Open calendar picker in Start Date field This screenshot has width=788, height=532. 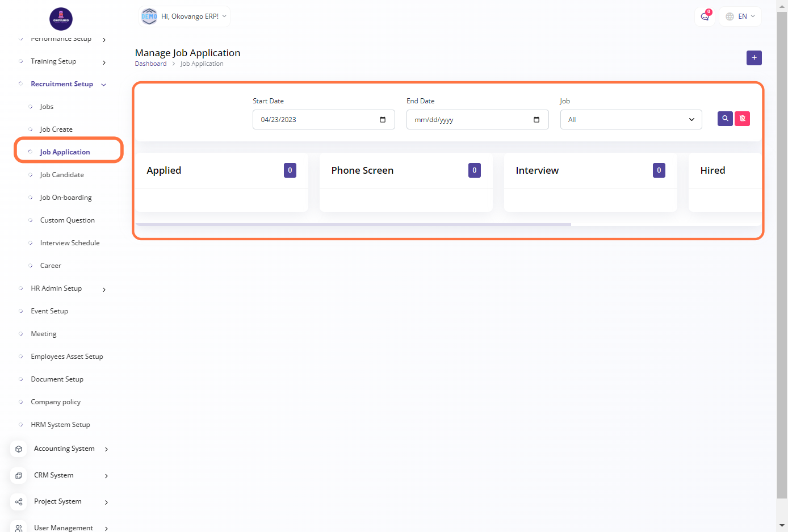383,120
